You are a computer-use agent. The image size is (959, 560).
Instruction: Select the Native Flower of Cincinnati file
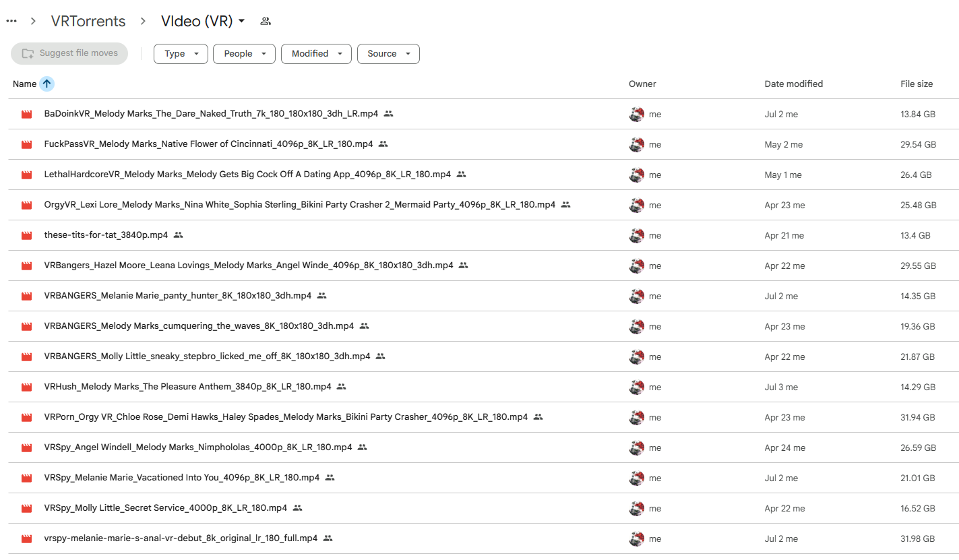tap(208, 144)
